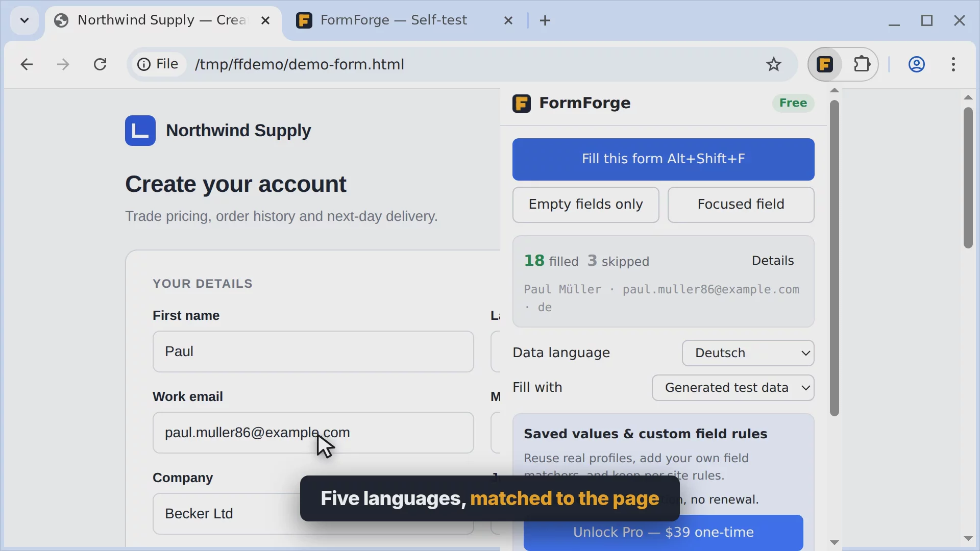Open the FormForge extension toolbar icon
Viewport: 980px width, 551px height.
pos(825,64)
